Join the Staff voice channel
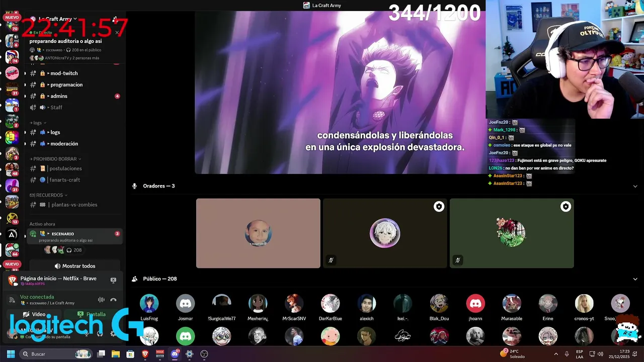Image resolution: width=644 pixels, height=362 pixels. pyautogui.click(x=73, y=108)
